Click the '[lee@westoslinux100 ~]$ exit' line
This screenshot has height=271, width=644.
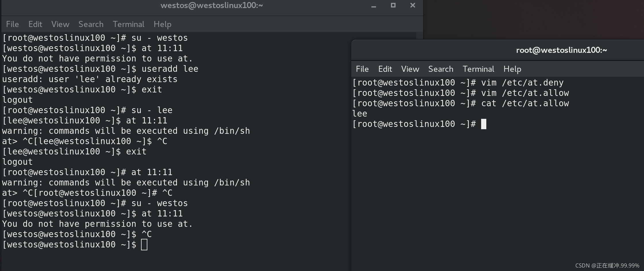pyautogui.click(x=74, y=152)
